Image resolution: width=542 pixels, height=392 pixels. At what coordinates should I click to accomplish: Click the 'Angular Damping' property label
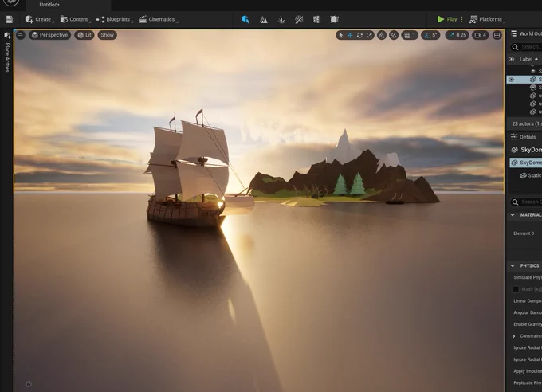coord(528,313)
